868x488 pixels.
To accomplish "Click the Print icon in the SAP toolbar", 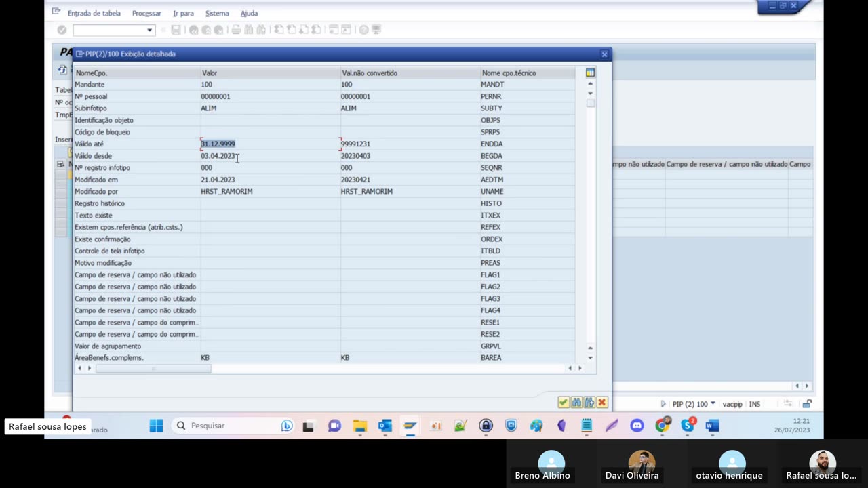I will 236,30.
